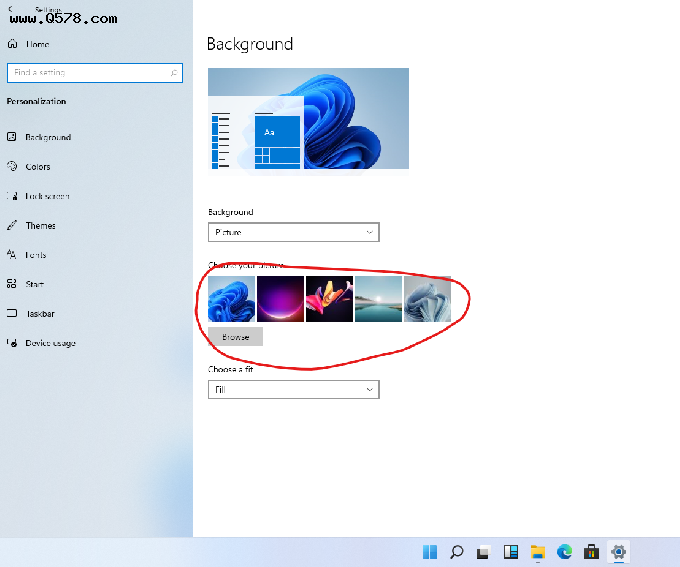Open Widgets from the taskbar
This screenshot has height=567, width=680.
tap(511, 552)
